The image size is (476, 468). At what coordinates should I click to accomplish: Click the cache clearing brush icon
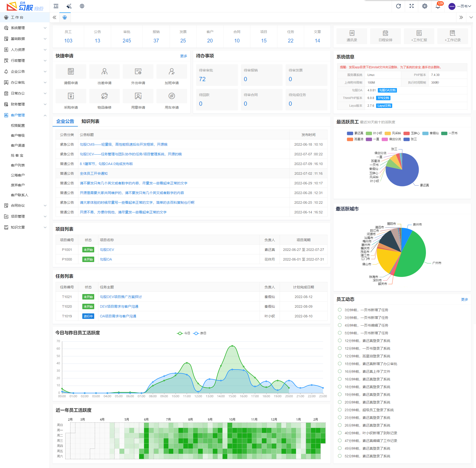point(69,6)
